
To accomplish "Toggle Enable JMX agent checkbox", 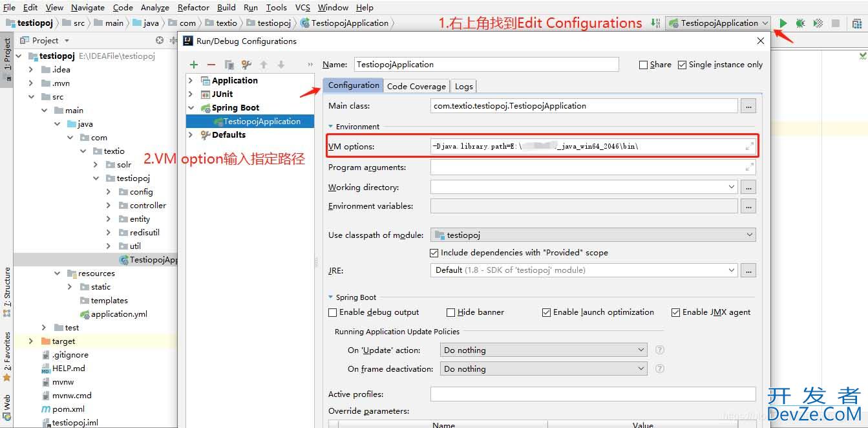I will [676, 312].
